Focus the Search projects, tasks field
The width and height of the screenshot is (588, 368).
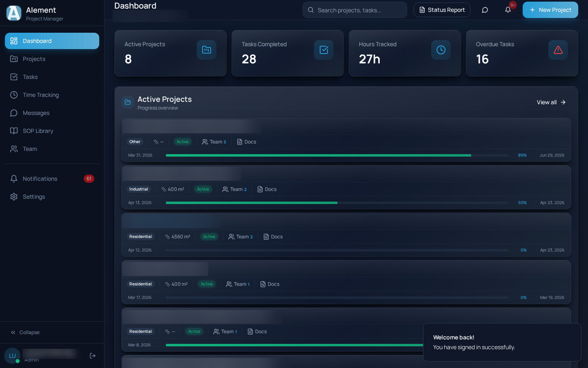(354, 10)
